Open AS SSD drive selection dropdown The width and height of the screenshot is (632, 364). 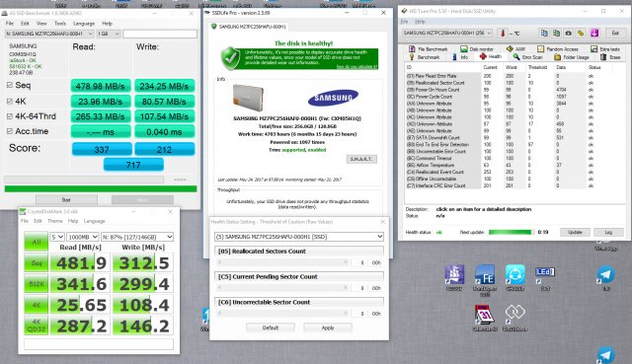coord(49,34)
